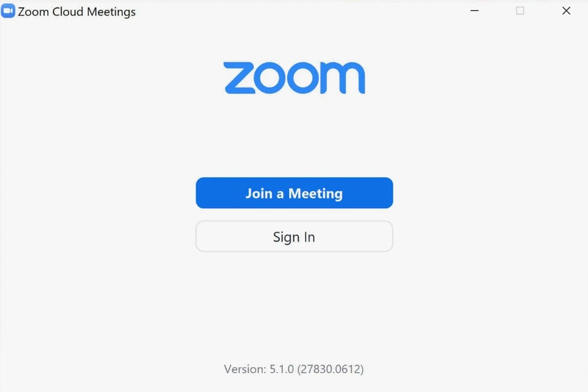Click the word Zoom in the window title
The height and width of the screenshot is (392, 588).
tap(33, 12)
